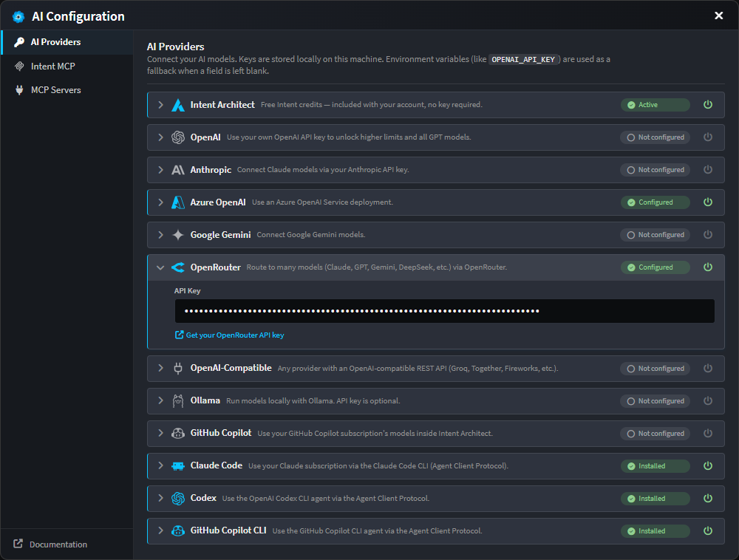This screenshot has height=560, width=739.
Task: Click the AI Configuration gear logo in title
Action: [18, 17]
